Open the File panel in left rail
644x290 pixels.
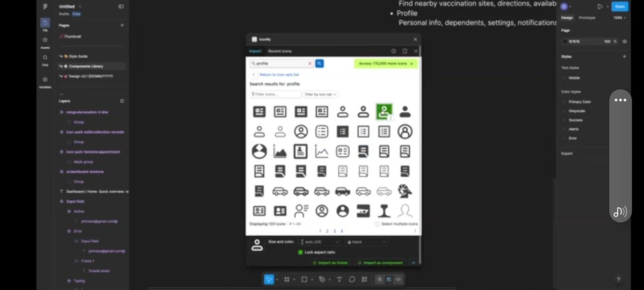click(x=45, y=25)
